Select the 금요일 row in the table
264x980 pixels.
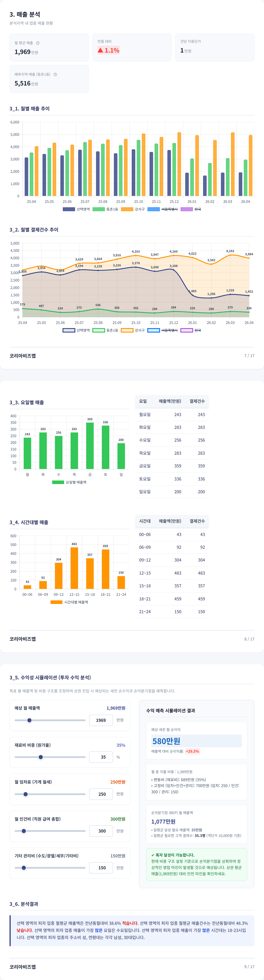point(172,466)
